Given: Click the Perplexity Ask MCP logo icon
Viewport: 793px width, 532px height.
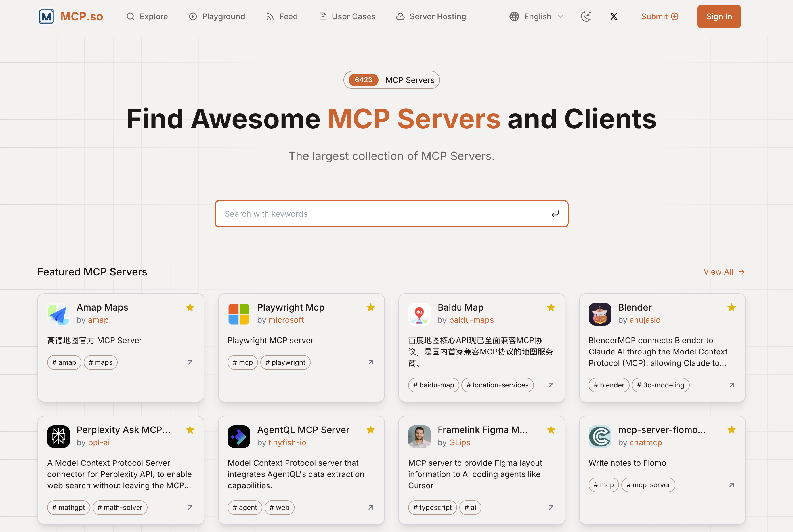Looking at the screenshot, I should coord(58,437).
